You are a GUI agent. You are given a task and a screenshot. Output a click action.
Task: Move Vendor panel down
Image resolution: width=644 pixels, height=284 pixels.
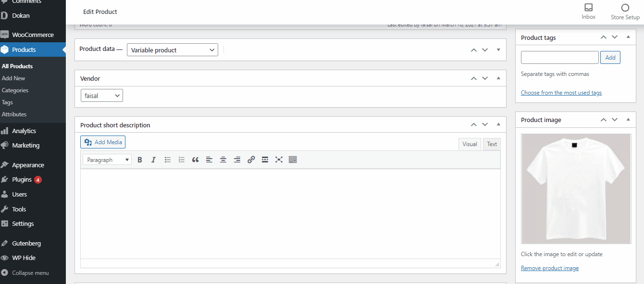(485, 78)
